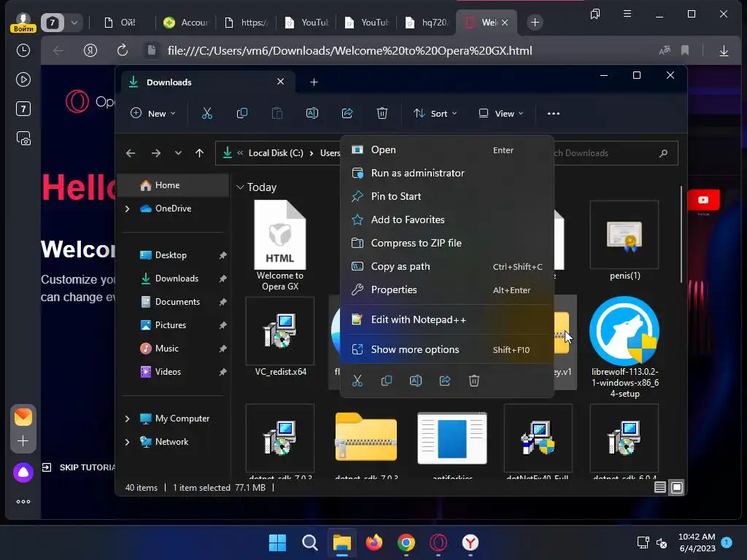Choose Add to Favorites
Image resolution: width=747 pixels, height=560 pixels.
coord(447,219)
